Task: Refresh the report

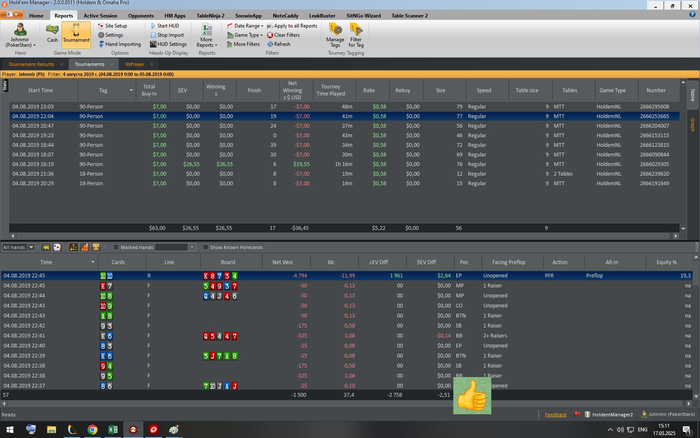Action: click(279, 44)
